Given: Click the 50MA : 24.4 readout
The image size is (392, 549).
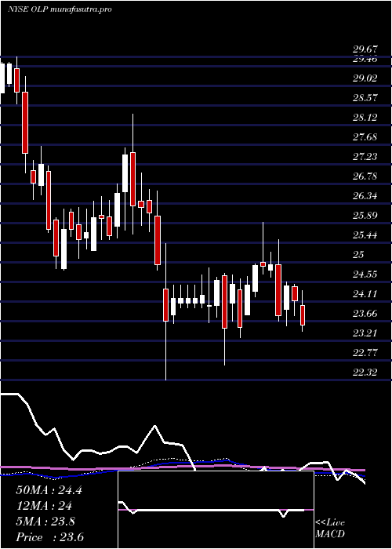Looking at the screenshot, I should (x=49, y=490).
